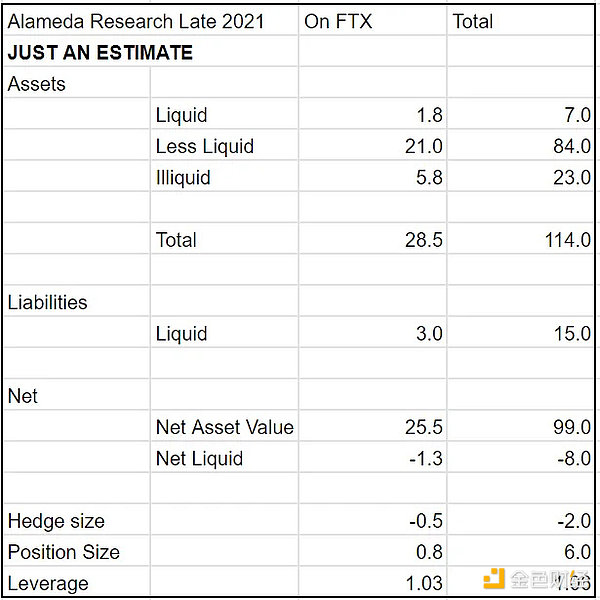600x600 pixels.
Task: Select the 'JUST AN ESTIMATE' cell
Action: pyautogui.click(x=151, y=52)
